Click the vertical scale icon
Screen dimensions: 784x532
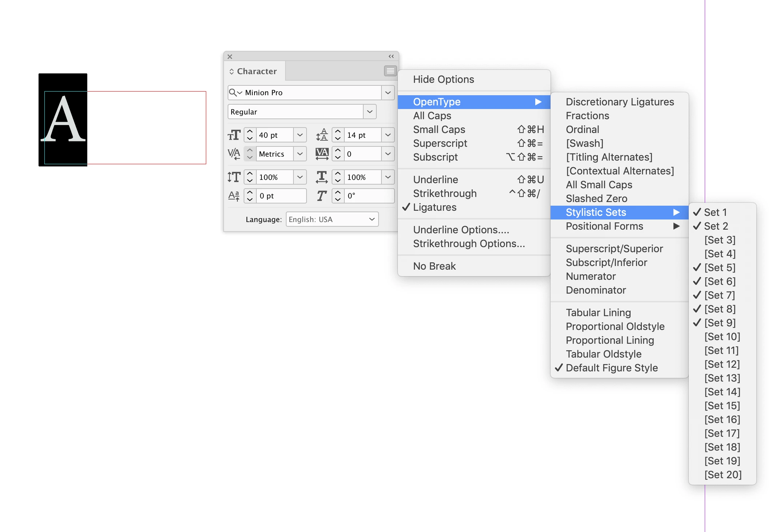pyautogui.click(x=234, y=177)
